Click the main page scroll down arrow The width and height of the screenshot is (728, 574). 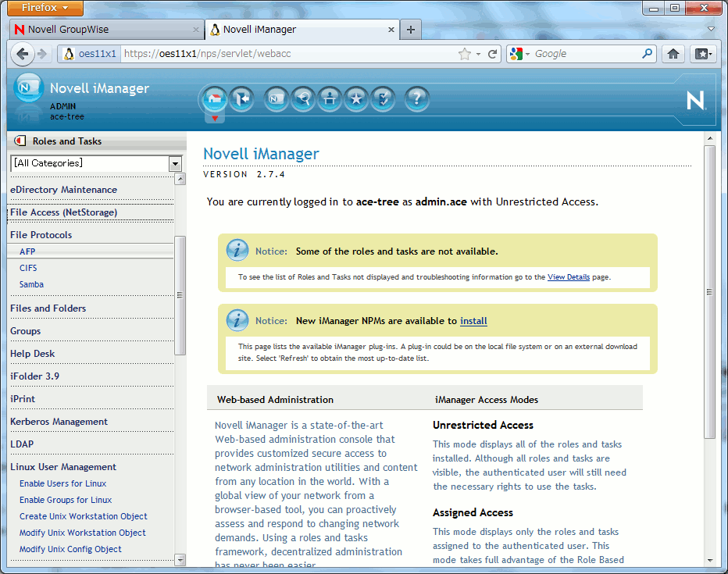coord(709,560)
